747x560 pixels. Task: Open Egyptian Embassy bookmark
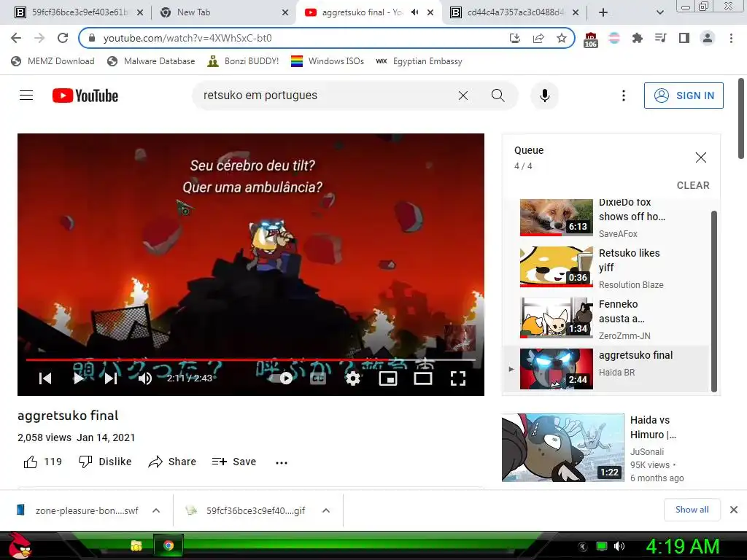(x=419, y=61)
